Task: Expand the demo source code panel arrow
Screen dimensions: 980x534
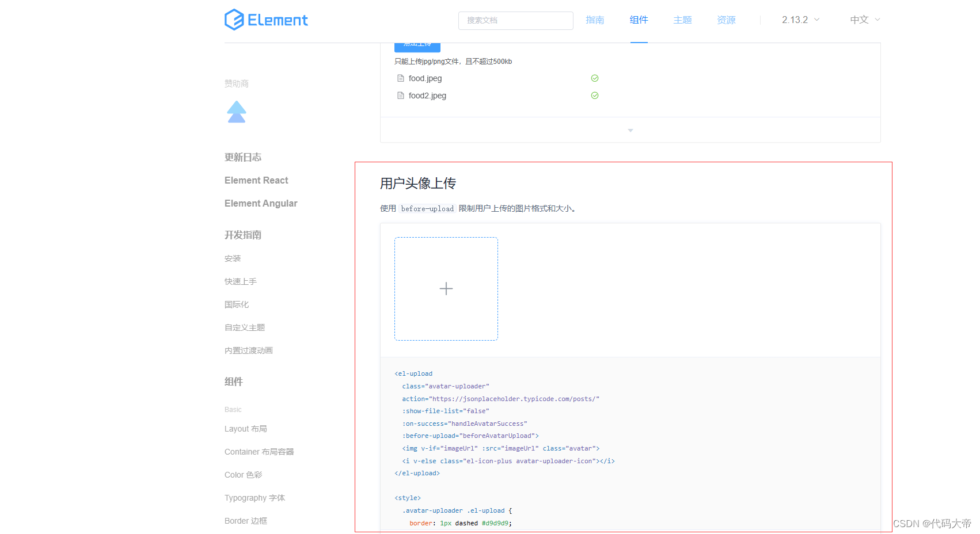Action: pyautogui.click(x=630, y=130)
